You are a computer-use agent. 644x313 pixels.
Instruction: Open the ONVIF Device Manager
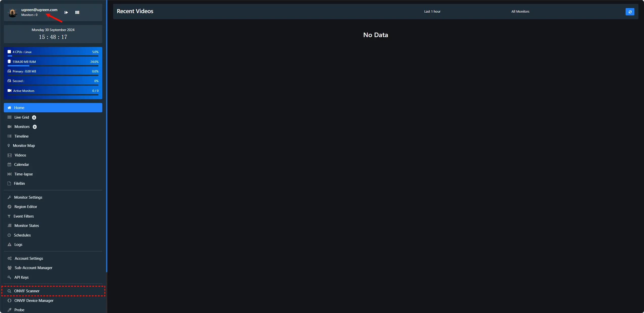pos(34,301)
